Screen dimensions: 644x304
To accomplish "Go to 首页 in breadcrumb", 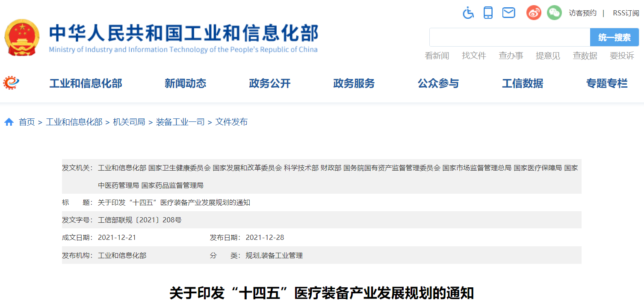I will point(27,122).
